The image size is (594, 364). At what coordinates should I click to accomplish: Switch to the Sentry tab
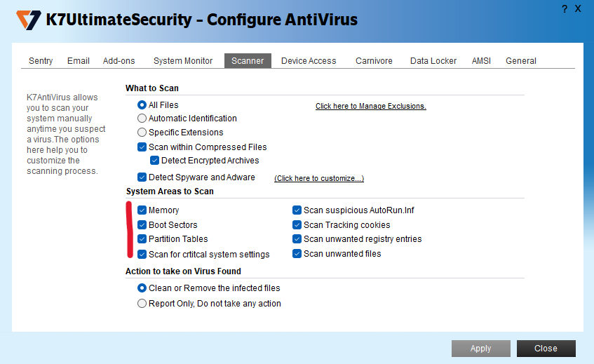[x=41, y=61]
